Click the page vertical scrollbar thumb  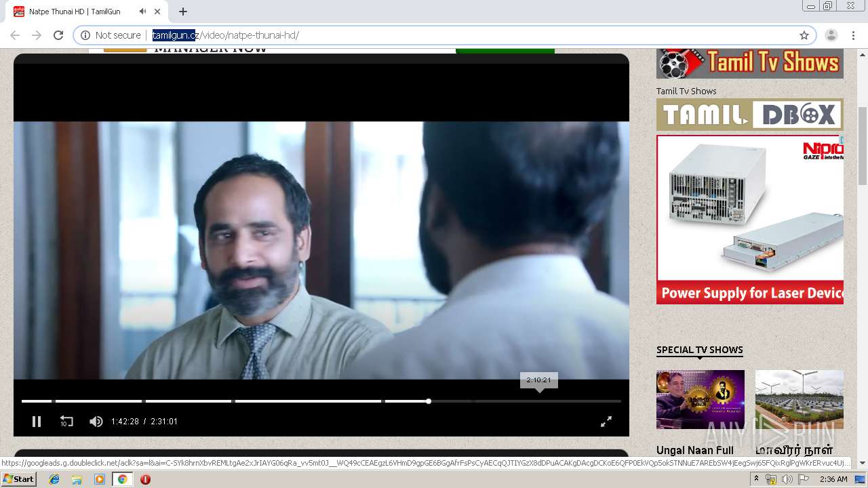tap(863, 146)
